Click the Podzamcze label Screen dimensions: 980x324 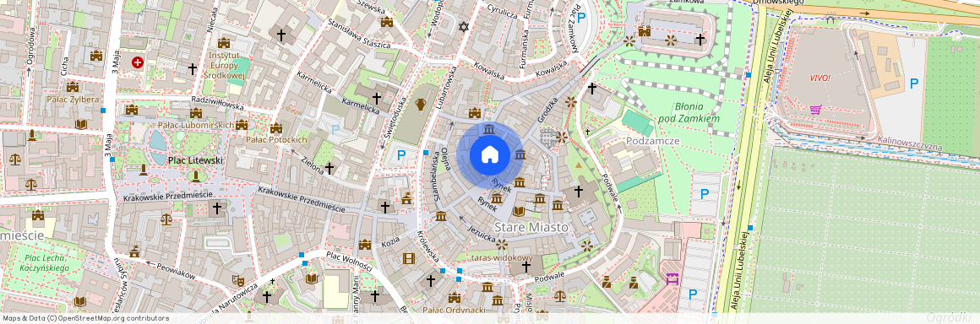(x=653, y=141)
